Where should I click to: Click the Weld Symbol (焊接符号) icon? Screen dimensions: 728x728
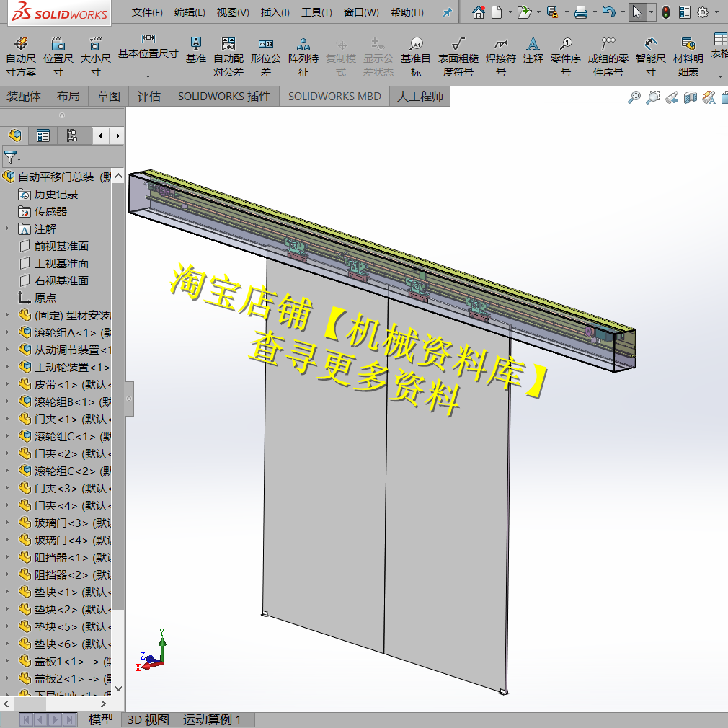[x=500, y=57]
